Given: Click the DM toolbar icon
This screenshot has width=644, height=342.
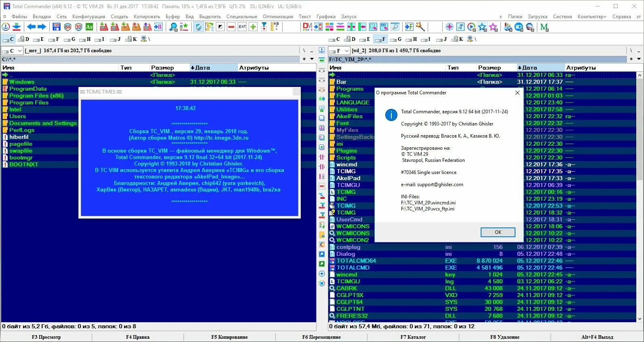Looking at the screenshot, I should tap(307, 27).
